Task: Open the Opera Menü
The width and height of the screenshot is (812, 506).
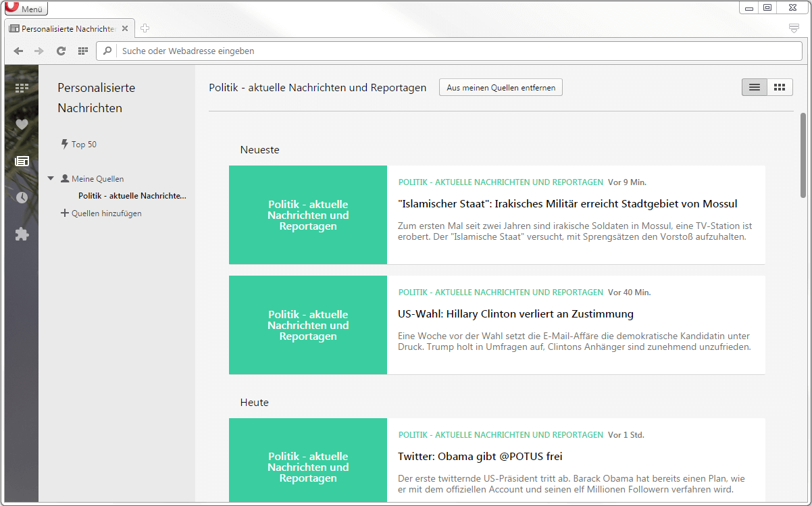Action: point(25,9)
